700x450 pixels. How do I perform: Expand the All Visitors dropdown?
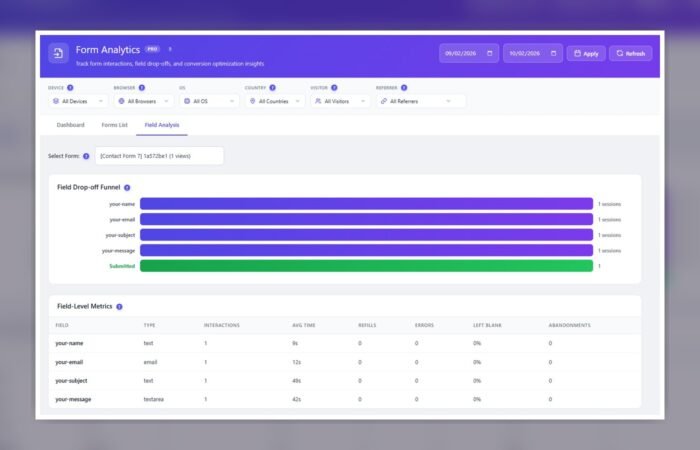pos(340,101)
